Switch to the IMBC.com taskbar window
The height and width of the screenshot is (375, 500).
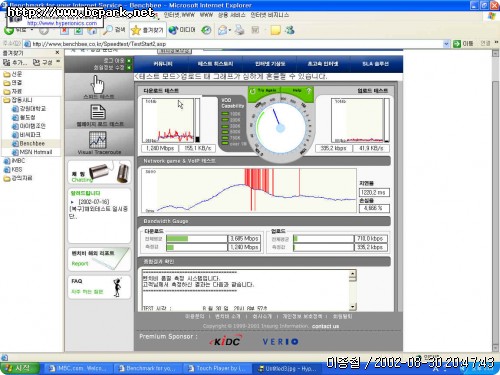(77, 368)
